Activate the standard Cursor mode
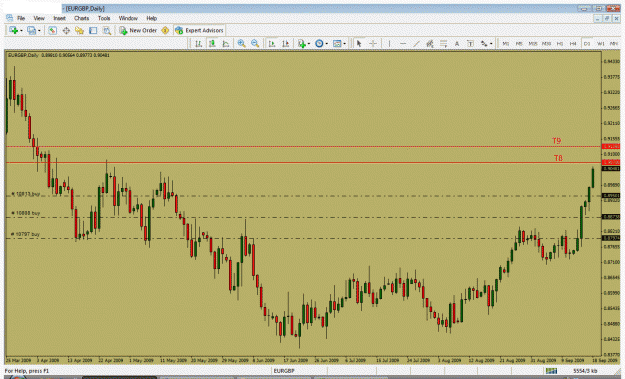Image resolution: width=625 pixels, height=379 pixels. click(x=359, y=43)
